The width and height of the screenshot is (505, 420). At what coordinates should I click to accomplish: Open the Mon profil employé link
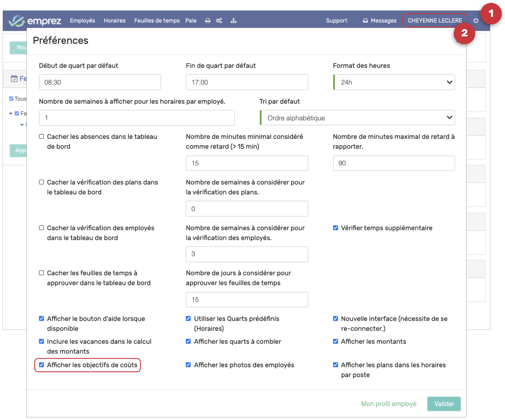point(388,404)
